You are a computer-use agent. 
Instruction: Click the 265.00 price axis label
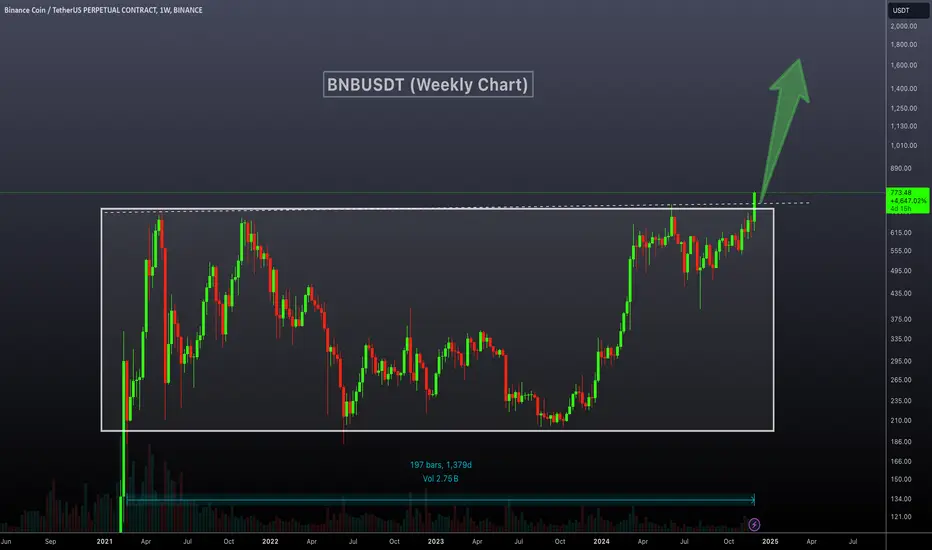pos(901,380)
